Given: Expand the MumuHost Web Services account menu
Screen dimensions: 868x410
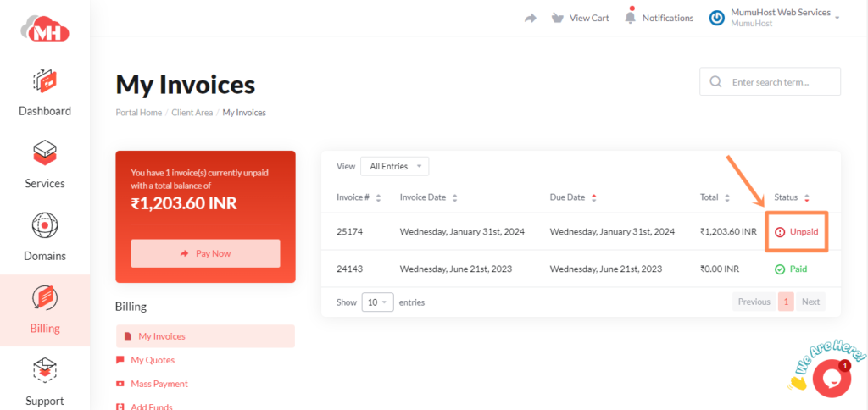Looking at the screenshot, I should pos(774,18).
